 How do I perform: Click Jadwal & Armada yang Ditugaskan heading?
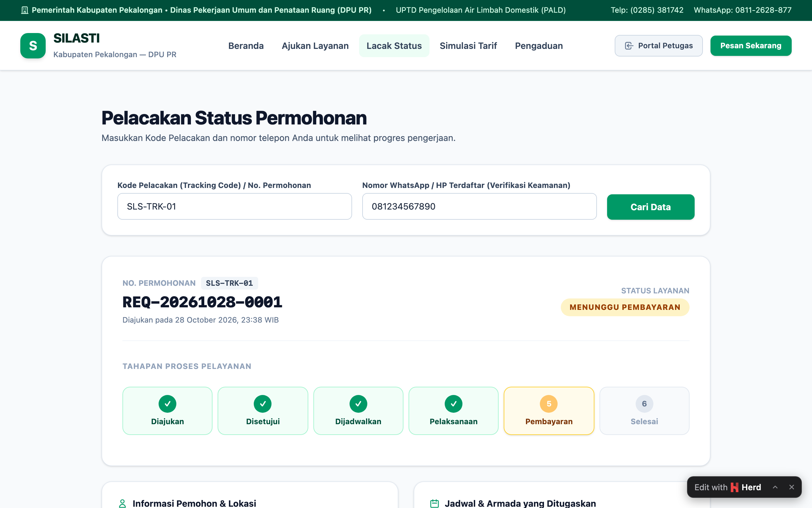tap(520, 503)
